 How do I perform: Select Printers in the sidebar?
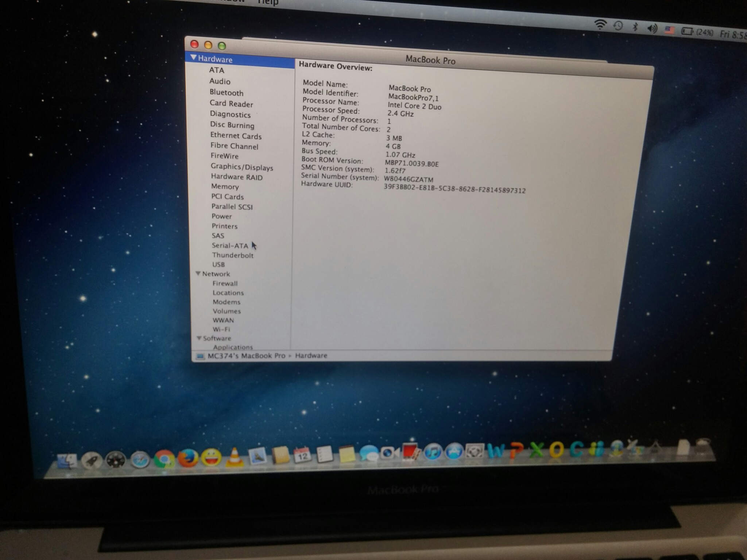click(x=224, y=226)
